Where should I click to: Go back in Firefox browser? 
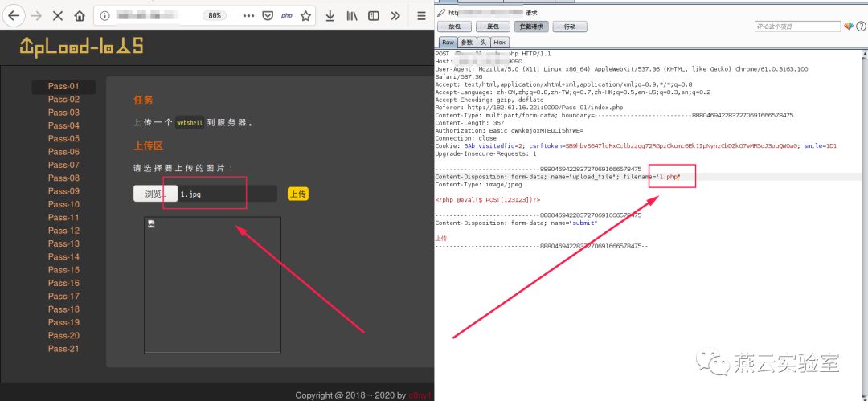pyautogui.click(x=14, y=15)
